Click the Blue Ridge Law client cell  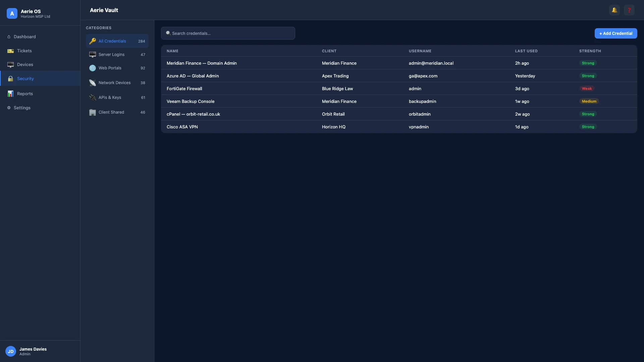pos(337,88)
